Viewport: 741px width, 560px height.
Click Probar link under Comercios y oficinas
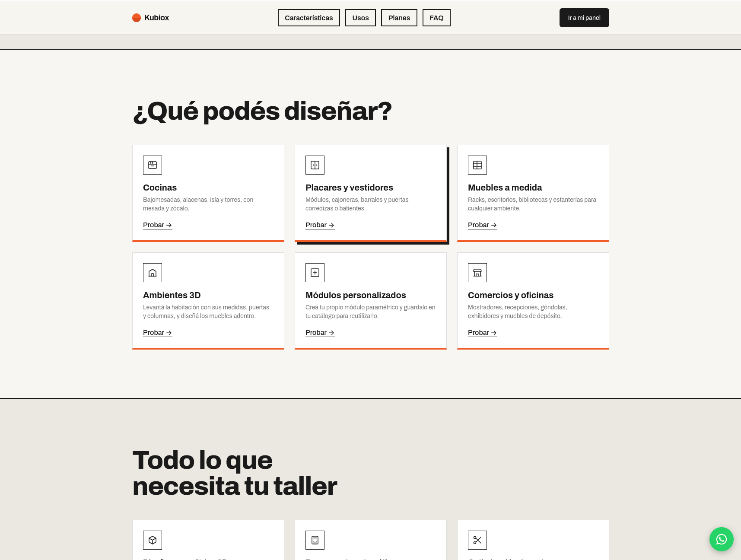[x=483, y=333]
